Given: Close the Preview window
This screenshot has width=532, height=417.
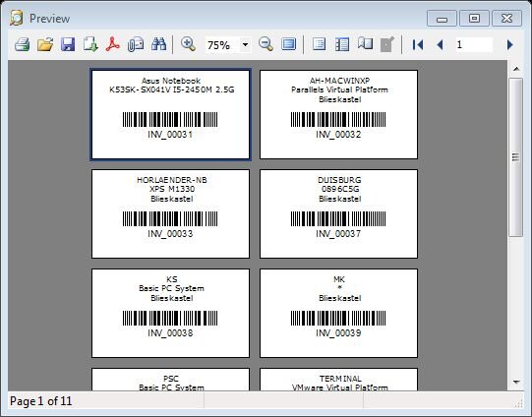Looking at the screenshot, I should coord(506,19).
